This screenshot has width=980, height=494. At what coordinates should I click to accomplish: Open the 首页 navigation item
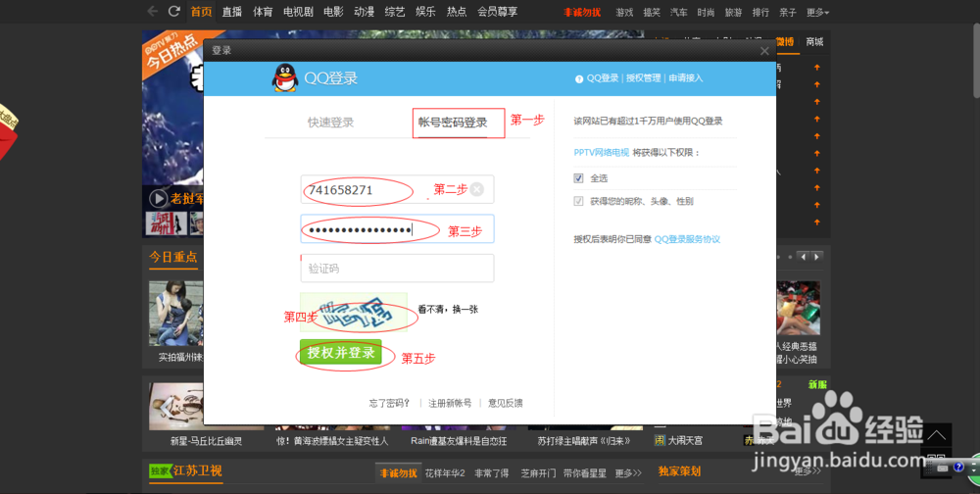coord(201,11)
